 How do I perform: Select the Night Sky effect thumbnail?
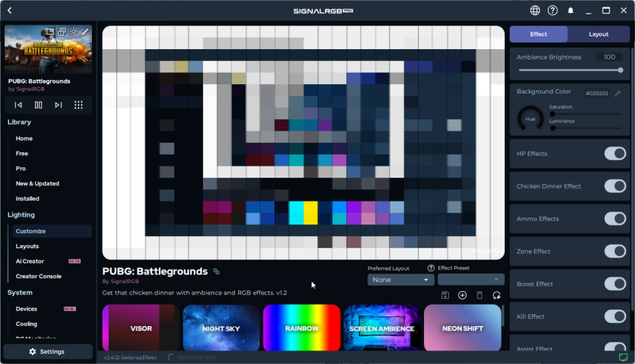click(x=221, y=328)
